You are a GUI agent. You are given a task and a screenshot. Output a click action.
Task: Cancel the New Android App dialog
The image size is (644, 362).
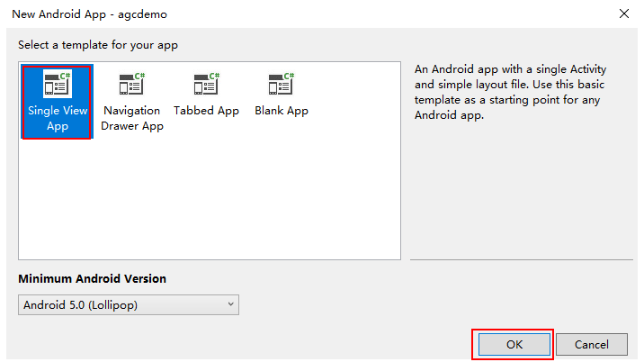[x=591, y=344]
